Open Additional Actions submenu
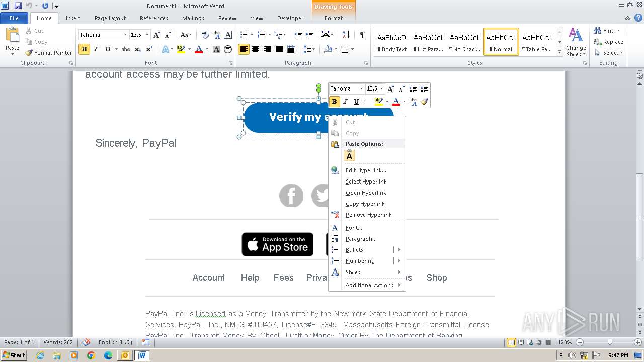 [x=367, y=285]
